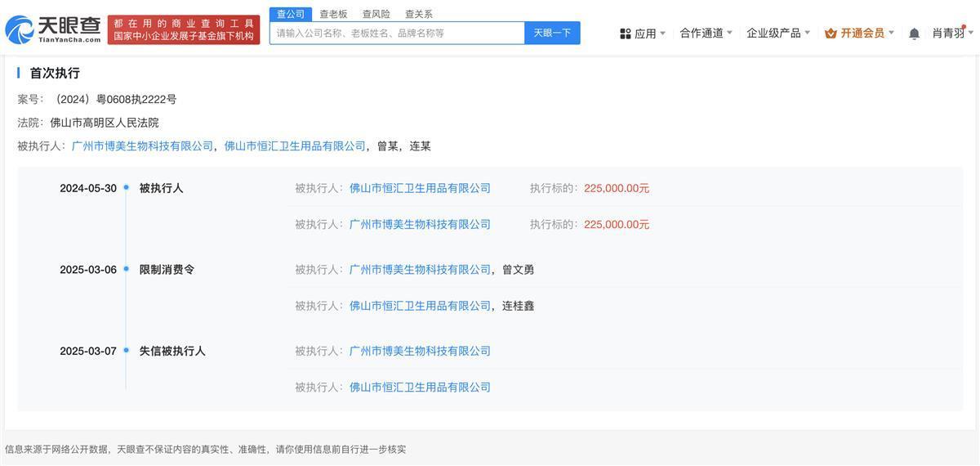Click the 开通会员 crown icon
The height and width of the screenshot is (466, 980).
(831, 34)
